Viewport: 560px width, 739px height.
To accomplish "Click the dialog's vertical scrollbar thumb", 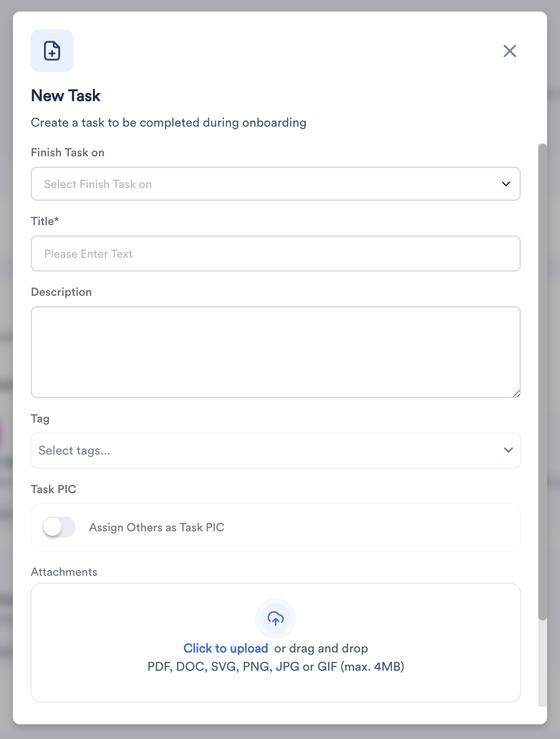I will point(543,382).
